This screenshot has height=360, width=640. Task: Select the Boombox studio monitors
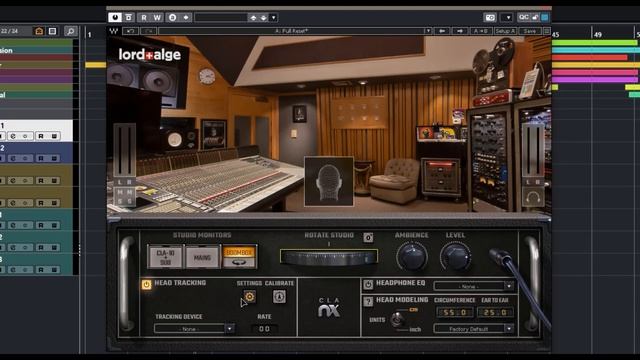point(239,257)
